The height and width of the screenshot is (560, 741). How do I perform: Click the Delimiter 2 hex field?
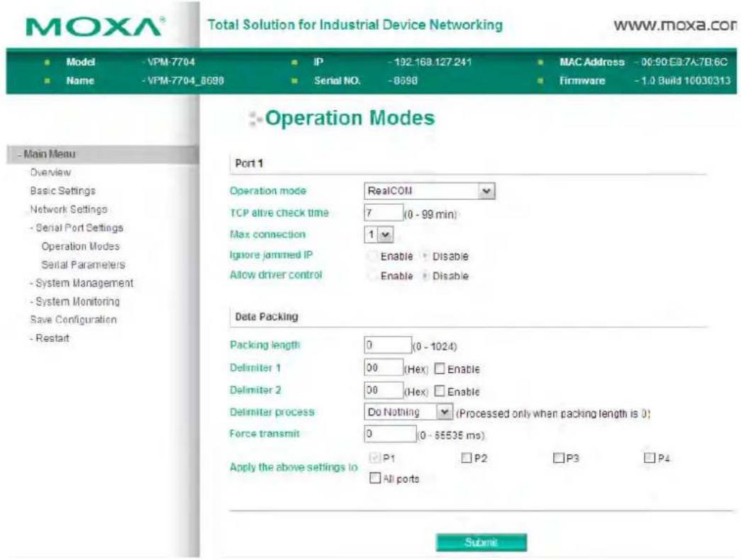(383, 391)
